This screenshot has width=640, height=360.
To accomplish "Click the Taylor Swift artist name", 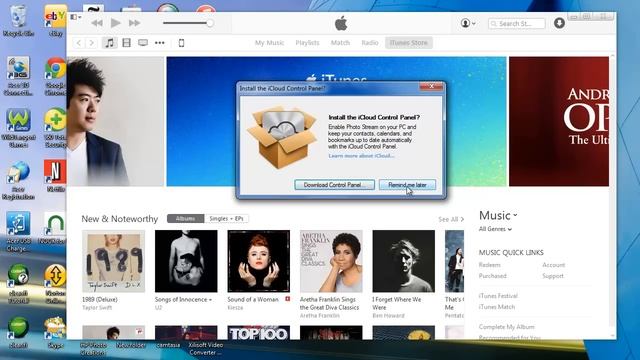I will coord(97,308).
